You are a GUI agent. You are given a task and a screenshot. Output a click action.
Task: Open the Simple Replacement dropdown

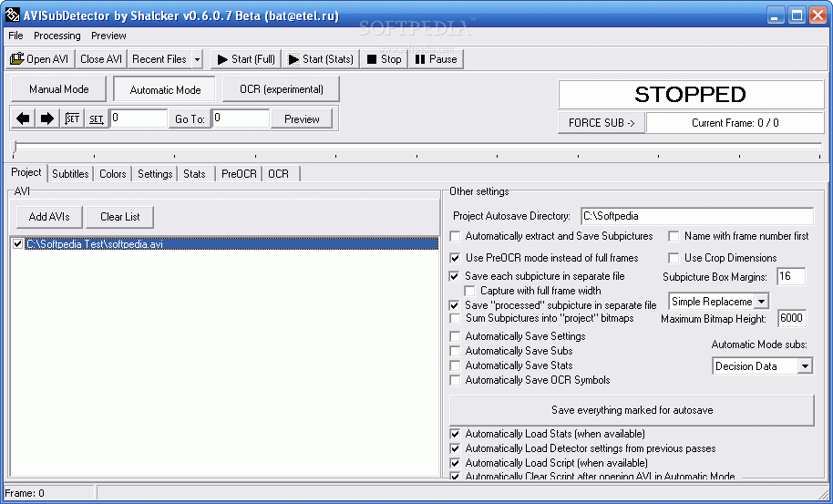click(761, 301)
